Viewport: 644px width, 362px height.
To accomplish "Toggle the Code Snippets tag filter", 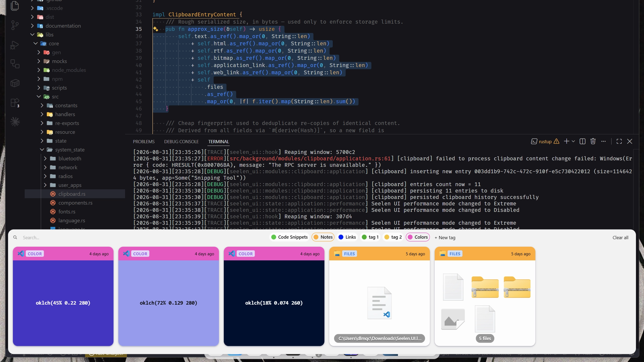I will pos(290,237).
